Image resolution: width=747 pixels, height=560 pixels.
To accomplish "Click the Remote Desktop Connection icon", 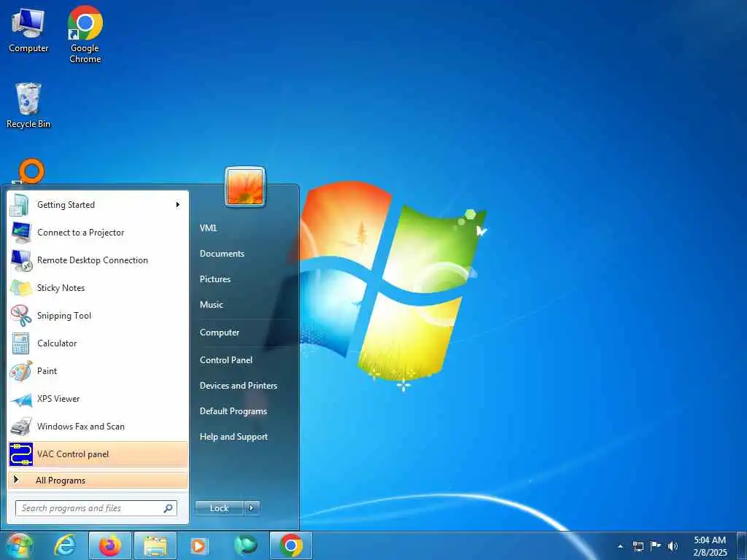I will [21, 260].
